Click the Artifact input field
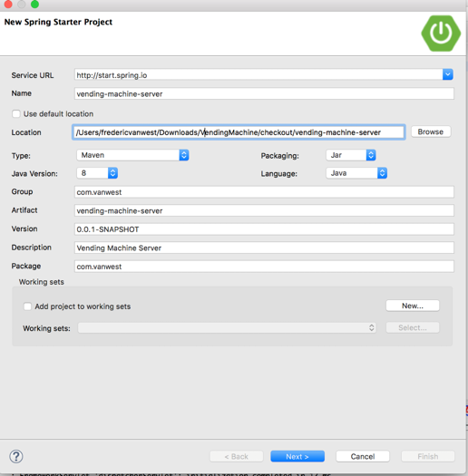 tap(264, 210)
